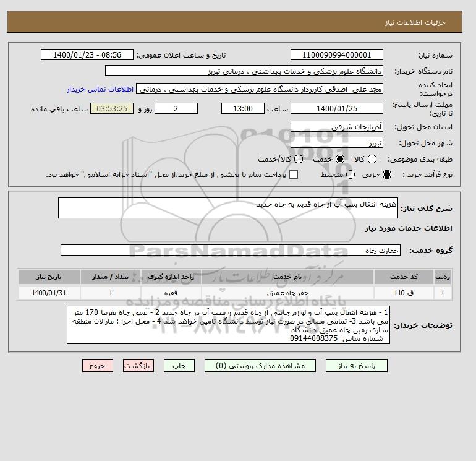Click the buyer notes text area
Image resolution: width=476 pixels, height=461 pixels.
point(228,325)
